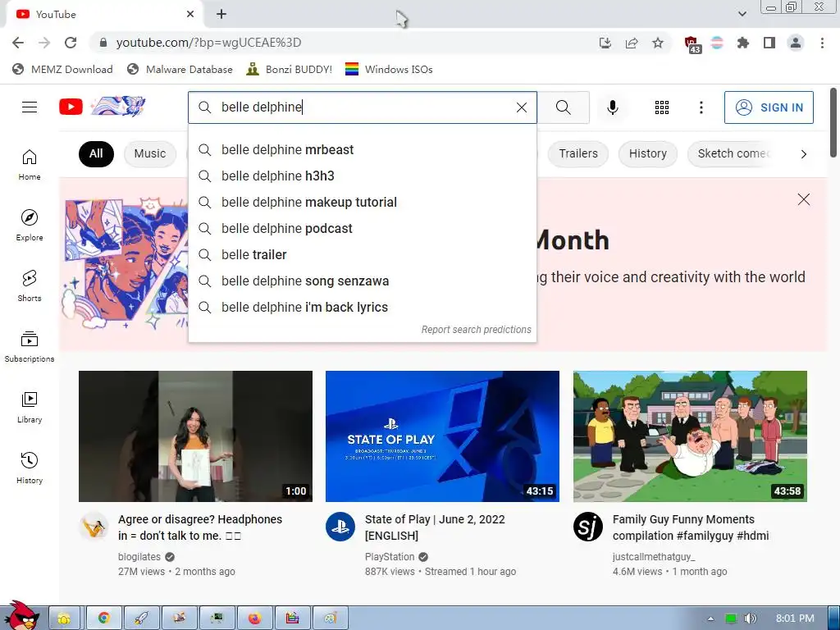Choose suggestion belle delphine i'm back lyrics
The image size is (840, 630).
[x=362, y=307]
